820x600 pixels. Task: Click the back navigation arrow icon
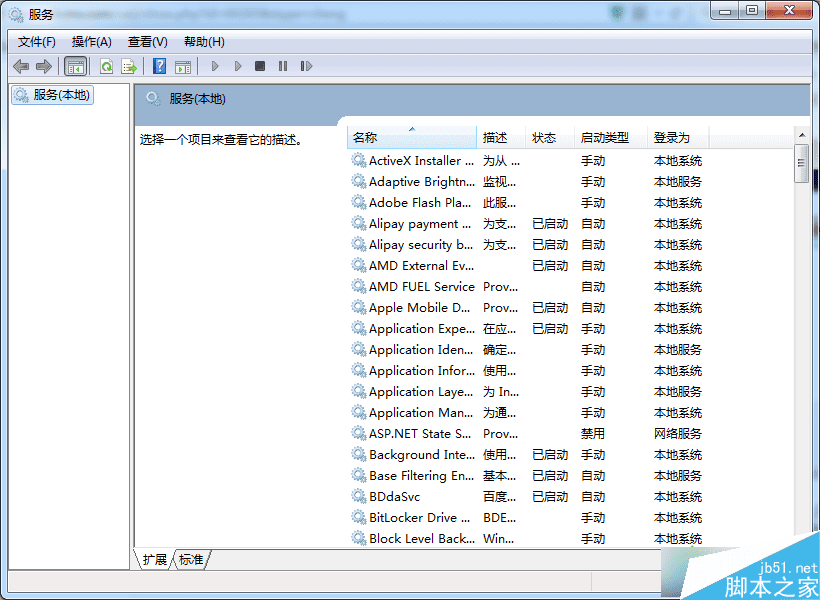click(x=20, y=66)
